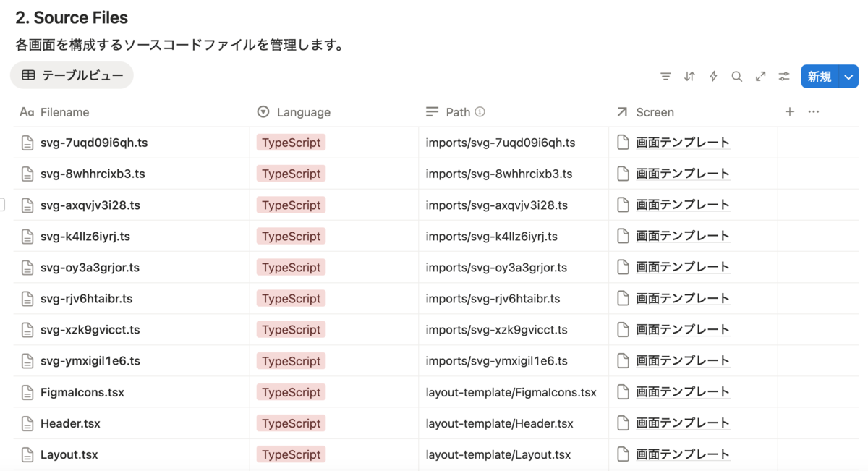
Task: Expand database to full page with arrows icon
Action: [x=760, y=76]
